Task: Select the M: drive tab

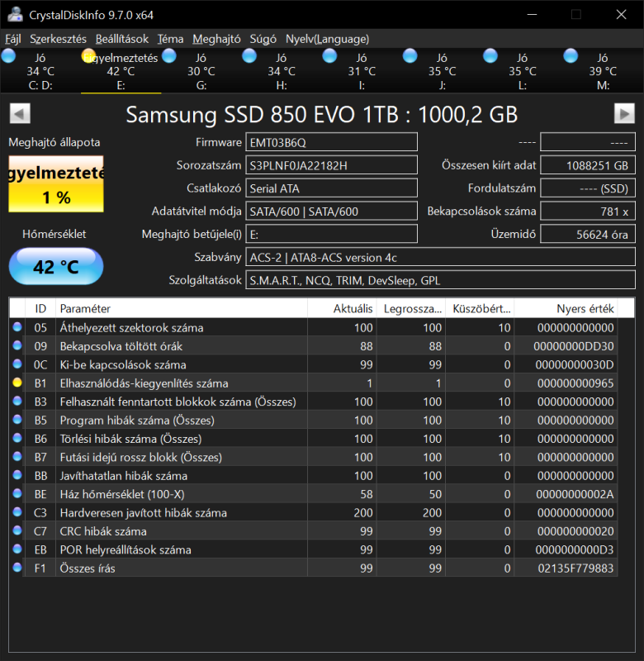Action: point(603,71)
